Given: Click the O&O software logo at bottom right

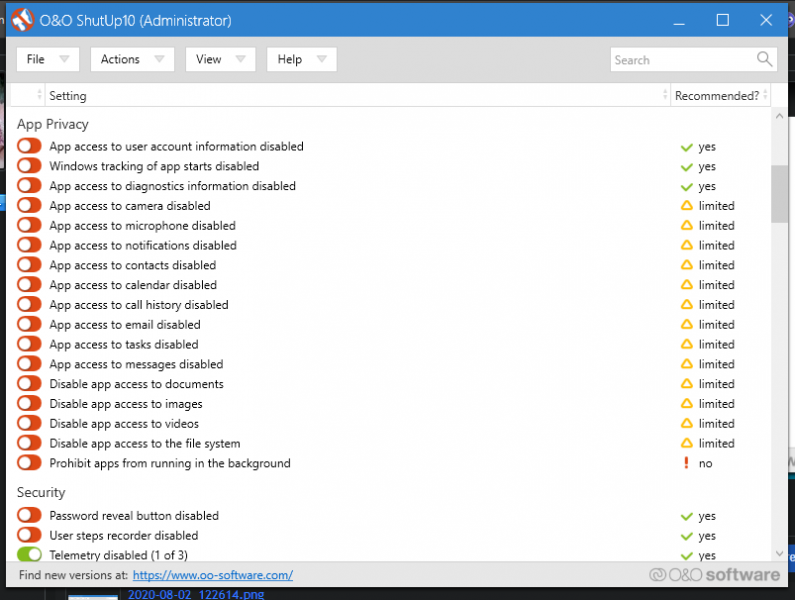Looking at the screenshot, I should tap(714, 575).
